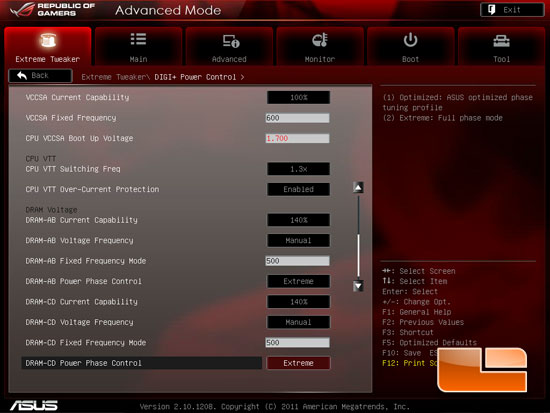Go to the Monitor tab

point(320,46)
